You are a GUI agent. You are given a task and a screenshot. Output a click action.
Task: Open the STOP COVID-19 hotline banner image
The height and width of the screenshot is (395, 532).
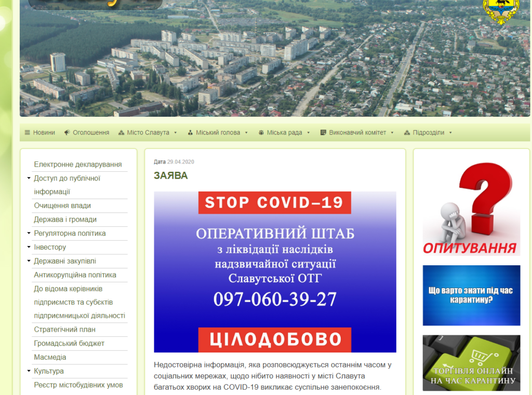(x=275, y=272)
